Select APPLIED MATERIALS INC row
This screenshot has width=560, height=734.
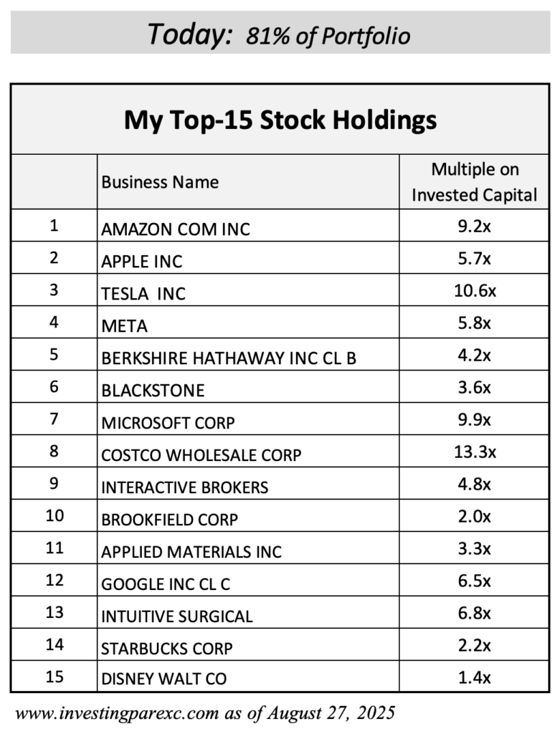pos(280,548)
